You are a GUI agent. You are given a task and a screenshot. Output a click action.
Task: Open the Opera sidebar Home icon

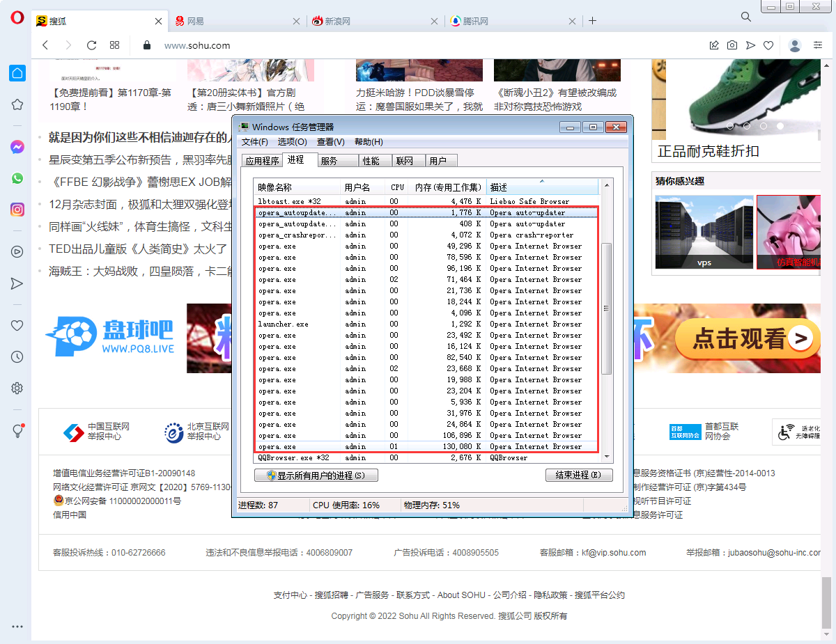[x=17, y=73]
